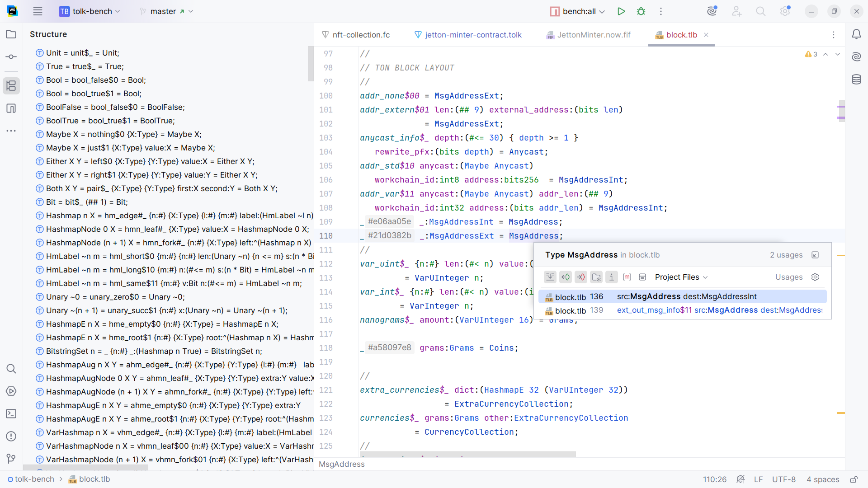Open usage at block.tlb line 139
Image resolution: width=868 pixels, height=488 pixels.
(x=683, y=310)
